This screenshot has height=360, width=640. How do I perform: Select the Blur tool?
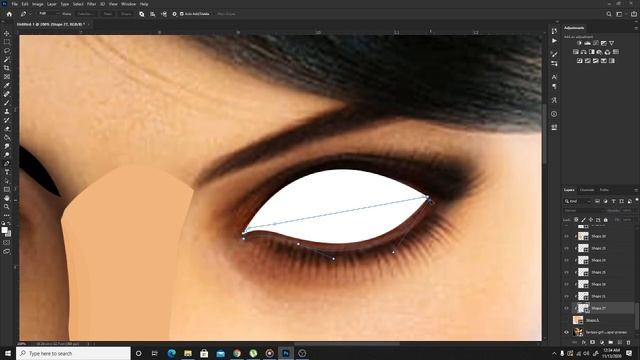[7, 146]
